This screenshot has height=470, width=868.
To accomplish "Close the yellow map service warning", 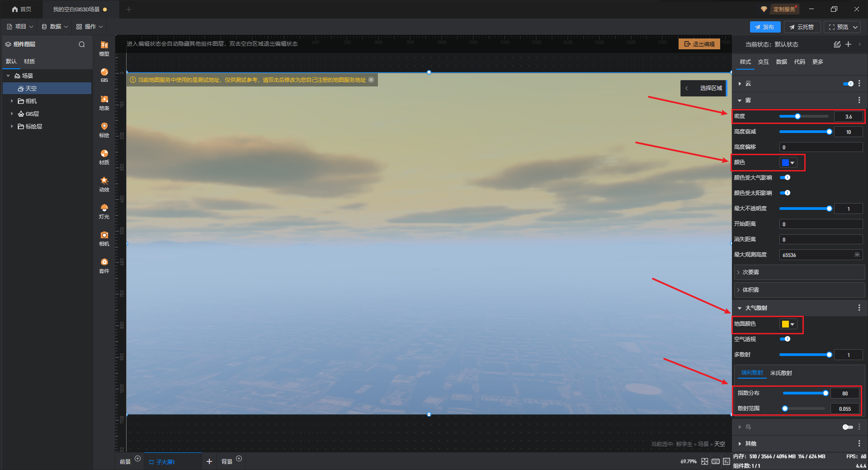I will [x=371, y=80].
